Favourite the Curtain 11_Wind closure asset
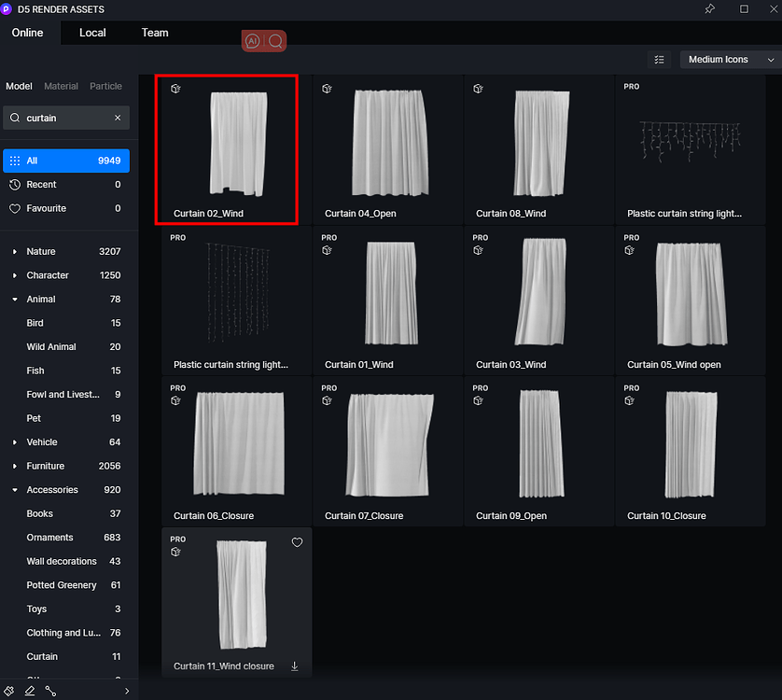The width and height of the screenshot is (782, 700). [x=297, y=542]
